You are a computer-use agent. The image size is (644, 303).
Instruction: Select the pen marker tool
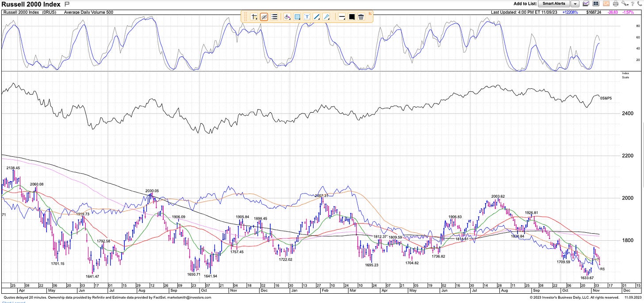coord(326,17)
